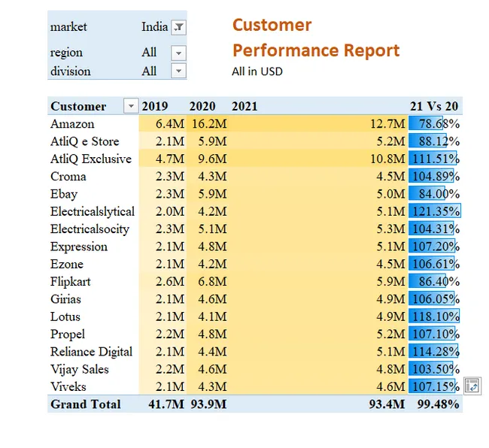Select the Ezone row label
Screen dimensions: 489x448
click(x=67, y=264)
